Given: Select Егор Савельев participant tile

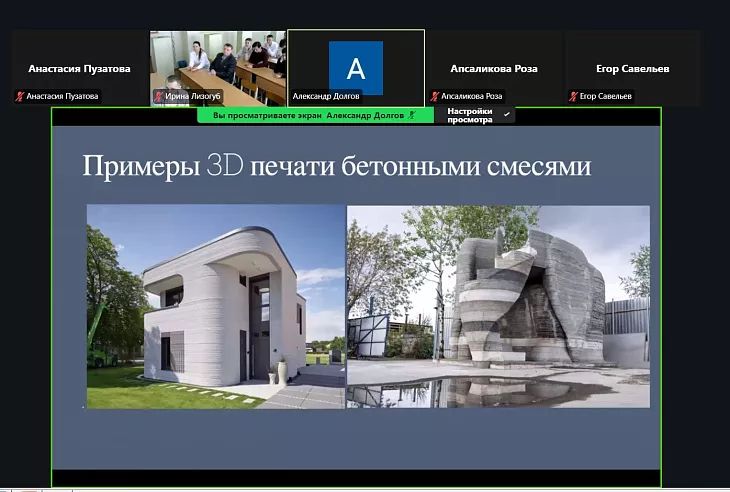Looking at the screenshot, I should (633, 68).
